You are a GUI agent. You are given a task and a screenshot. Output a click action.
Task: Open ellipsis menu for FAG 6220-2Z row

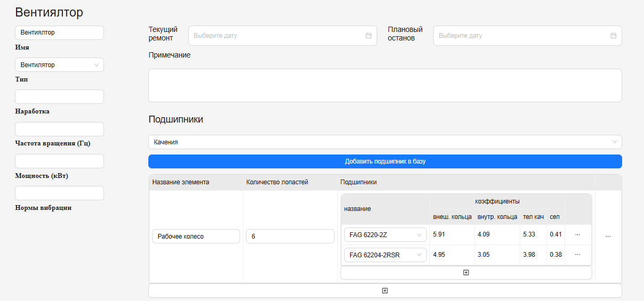577,234
